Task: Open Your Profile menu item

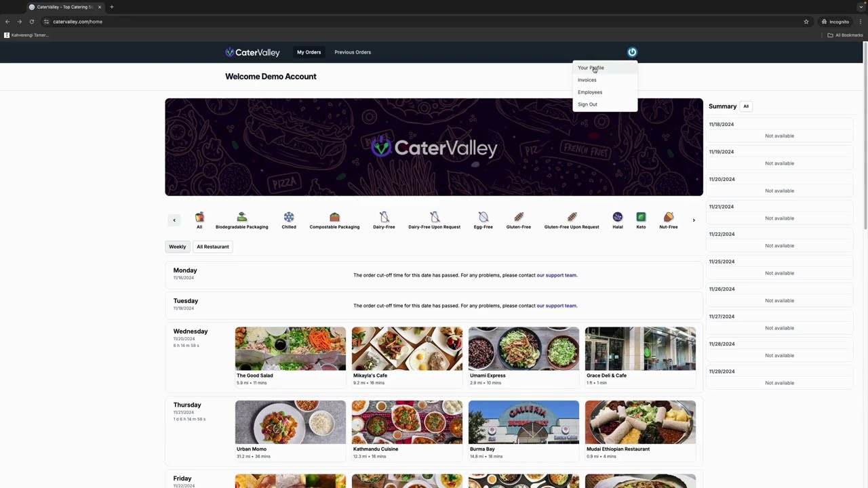Action: [x=605, y=68]
